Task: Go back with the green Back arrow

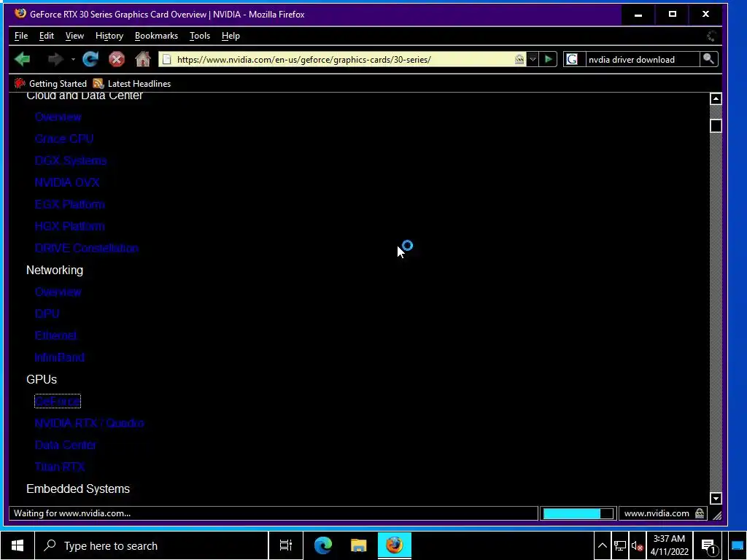Action: (x=23, y=60)
